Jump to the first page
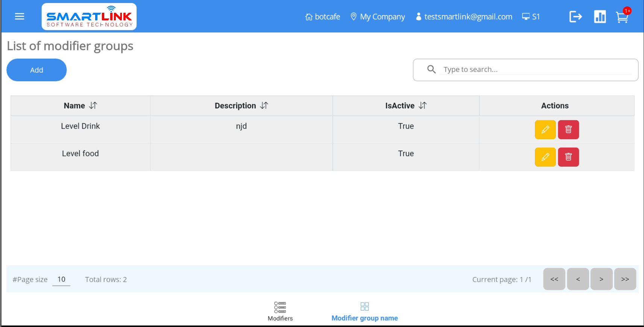This screenshot has height=327, width=644. pyautogui.click(x=554, y=279)
